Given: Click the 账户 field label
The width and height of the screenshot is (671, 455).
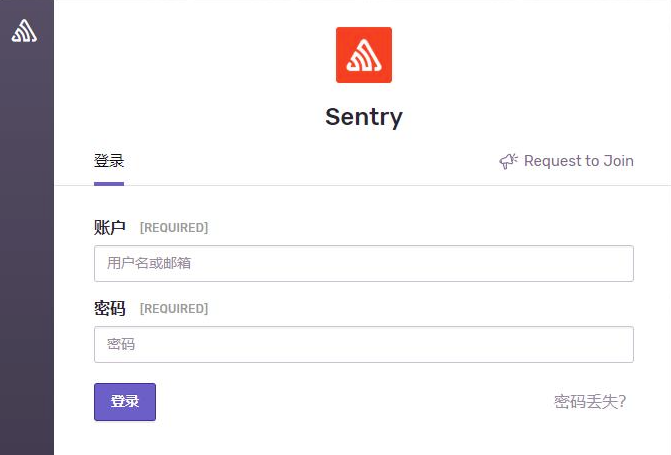Looking at the screenshot, I should (x=110, y=228).
